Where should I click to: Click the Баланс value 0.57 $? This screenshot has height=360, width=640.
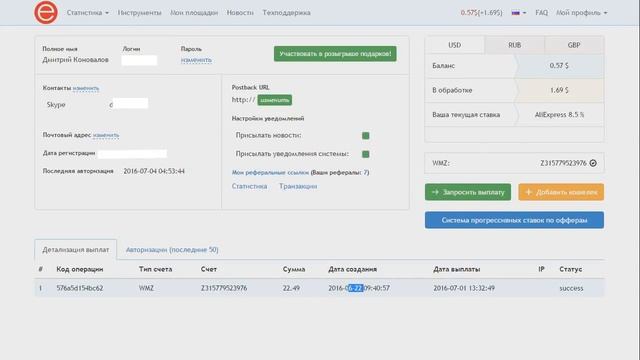point(559,66)
